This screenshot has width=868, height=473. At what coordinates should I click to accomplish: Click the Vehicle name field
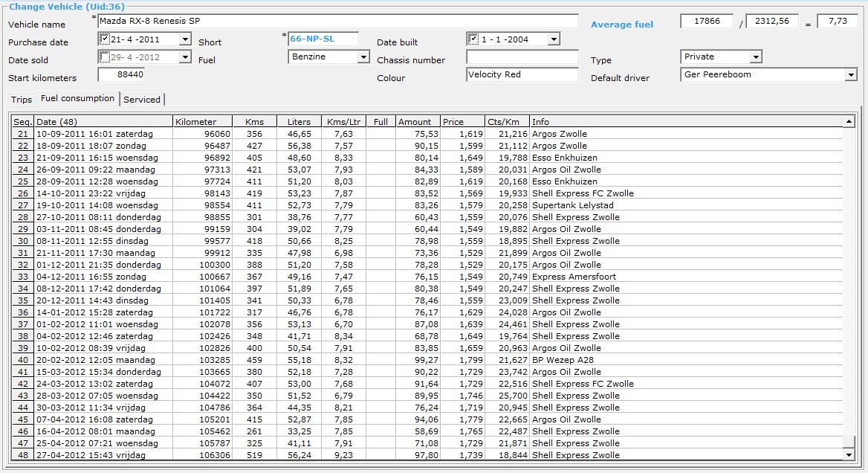pyautogui.click(x=338, y=21)
